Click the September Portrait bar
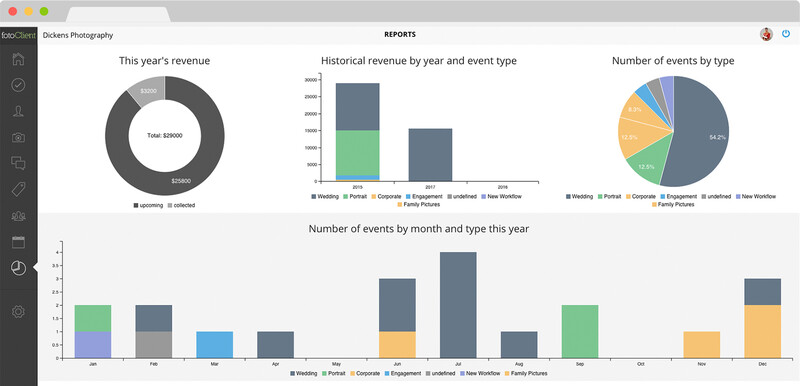This screenshot has width=800, height=386. pyautogui.click(x=580, y=331)
